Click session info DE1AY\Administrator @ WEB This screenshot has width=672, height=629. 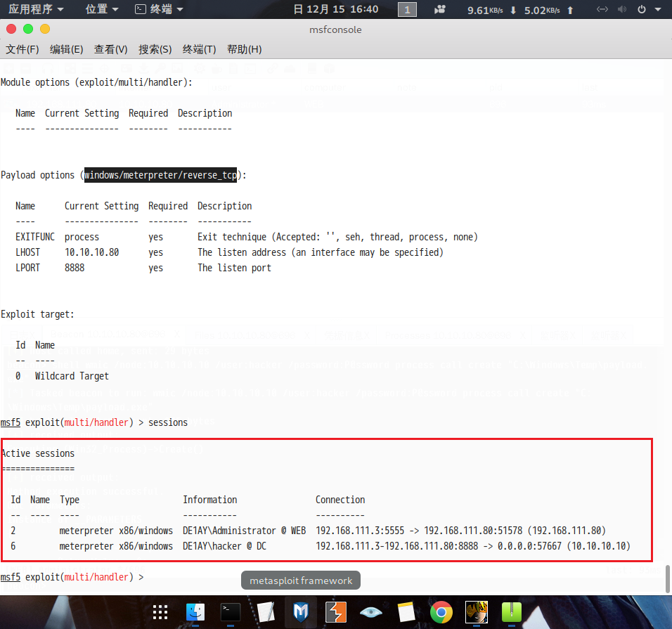coord(245,531)
